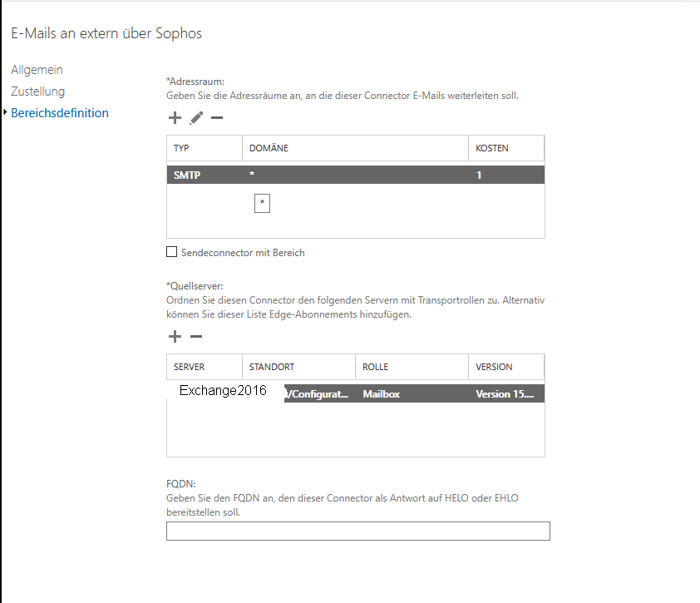Sort servers by ROLLE column header

click(412, 367)
